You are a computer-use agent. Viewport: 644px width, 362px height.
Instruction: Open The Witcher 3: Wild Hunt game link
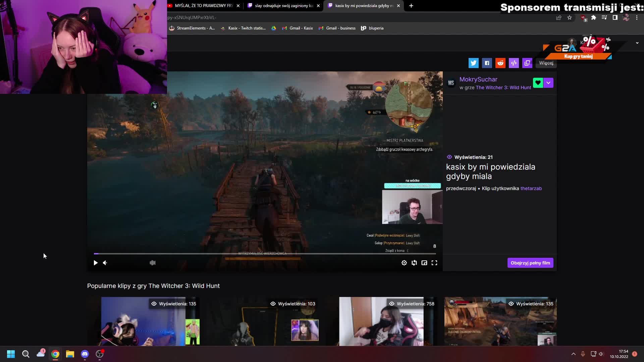point(503,87)
